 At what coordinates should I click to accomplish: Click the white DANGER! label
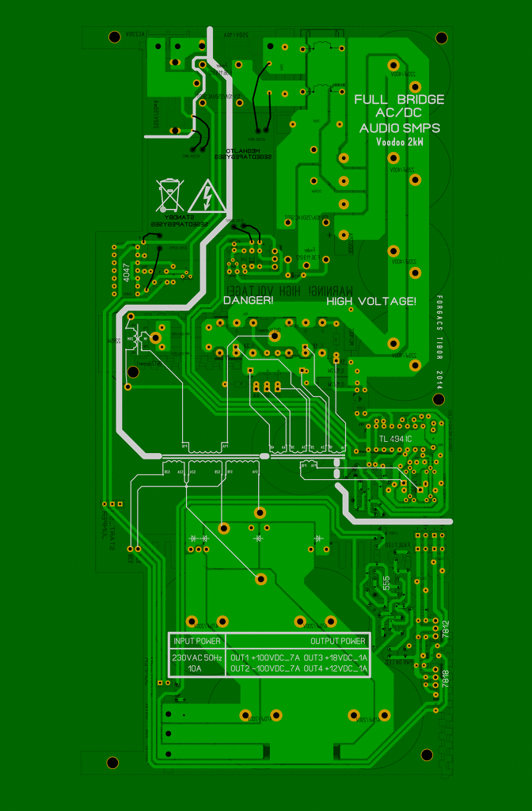(248, 301)
